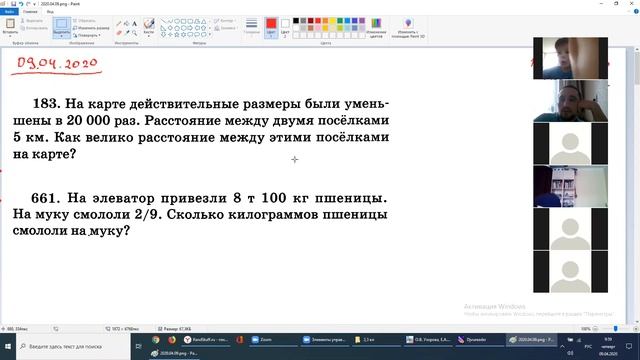Open the shape Outline (Контур) dropdown
The width and height of the screenshot is (640, 360).
click(x=225, y=21)
